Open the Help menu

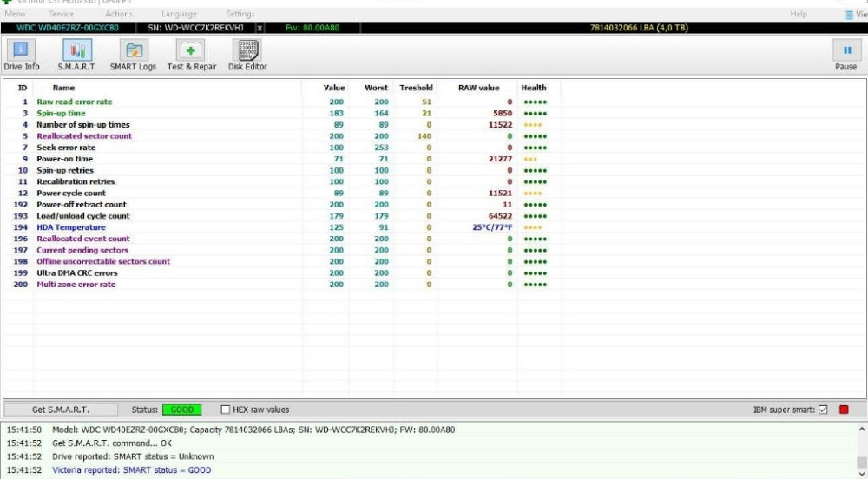pos(799,14)
